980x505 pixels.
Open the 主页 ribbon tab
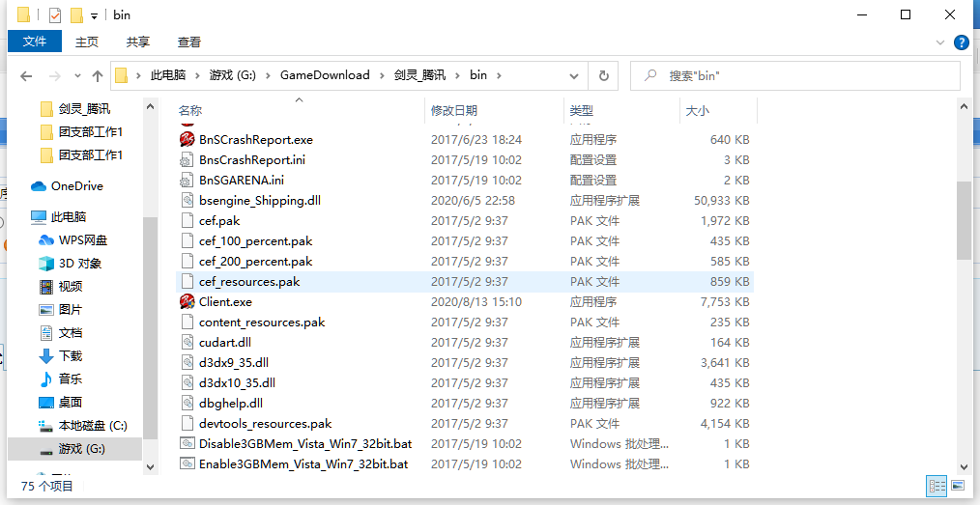click(86, 42)
